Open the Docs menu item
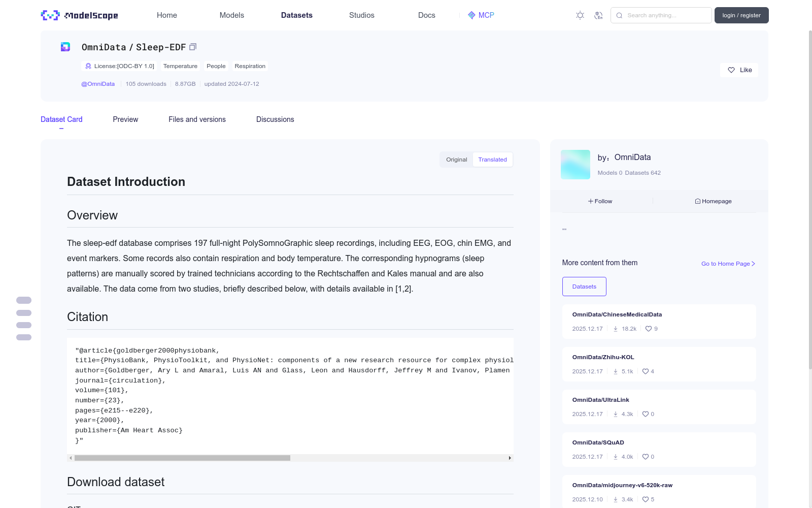812x508 pixels. tap(427, 15)
